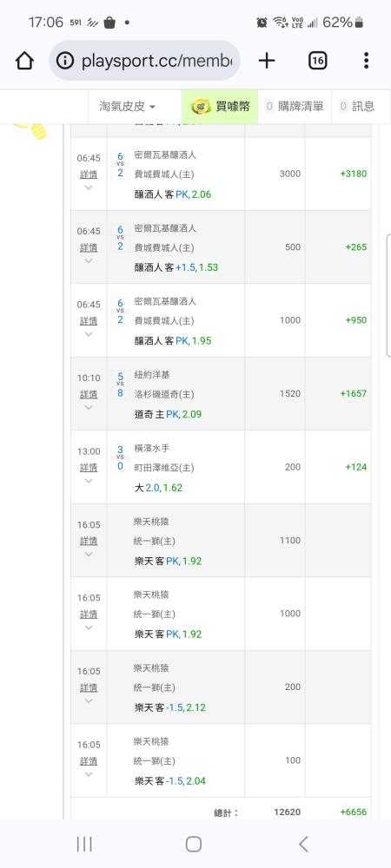Tap the browser home icon
Image resolution: width=391 pixels, height=868 pixels.
pyautogui.click(x=25, y=61)
